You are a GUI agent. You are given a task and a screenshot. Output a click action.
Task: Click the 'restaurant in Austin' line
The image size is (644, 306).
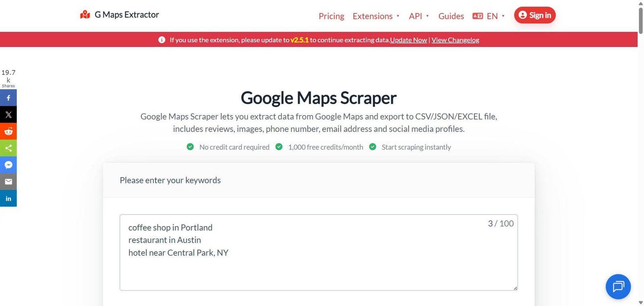coord(165,240)
